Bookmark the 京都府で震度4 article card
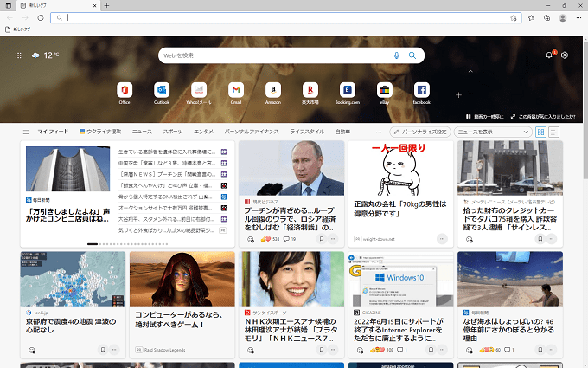 (103, 350)
